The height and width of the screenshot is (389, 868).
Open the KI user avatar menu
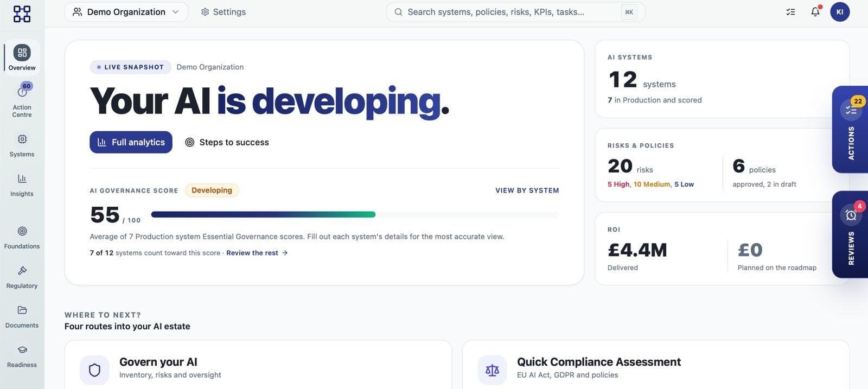840,12
